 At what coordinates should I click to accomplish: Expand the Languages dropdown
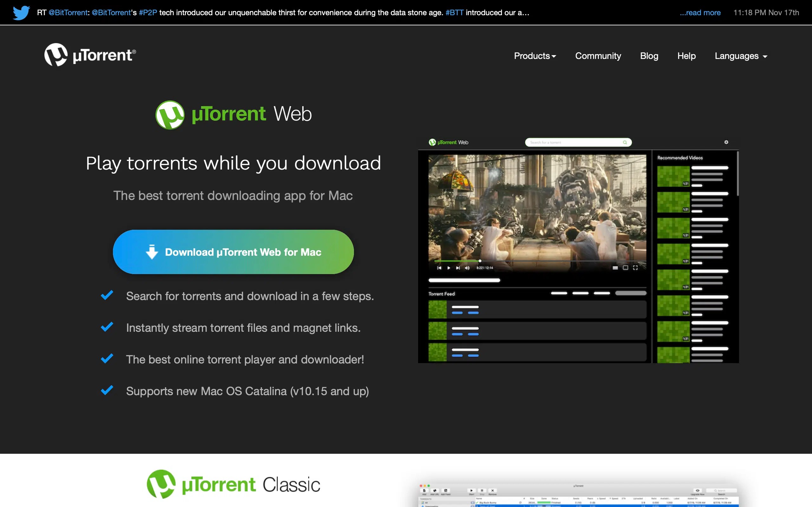click(741, 56)
